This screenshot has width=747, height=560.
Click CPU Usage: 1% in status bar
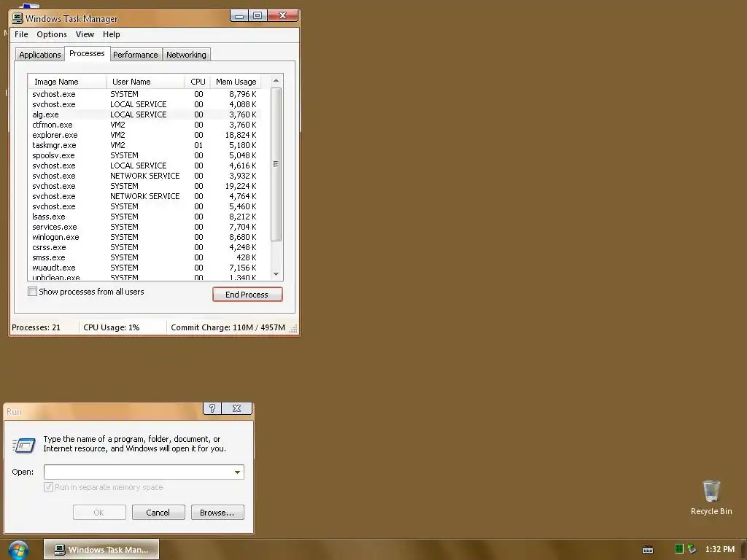tap(112, 327)
